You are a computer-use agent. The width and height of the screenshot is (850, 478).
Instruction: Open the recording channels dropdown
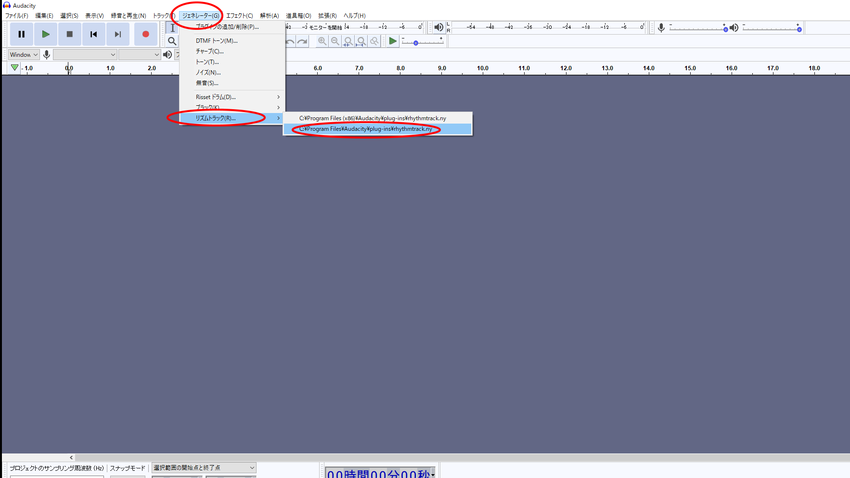click(139, 54)
